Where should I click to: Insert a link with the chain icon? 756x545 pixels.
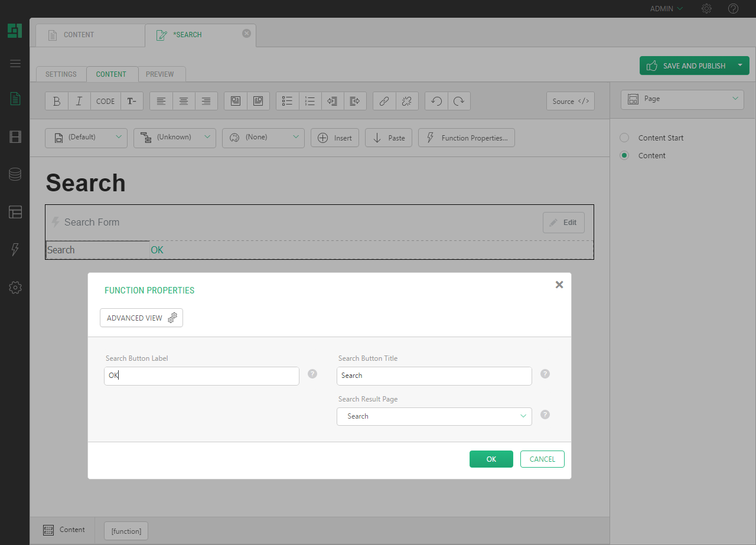(x=384, y=101)
